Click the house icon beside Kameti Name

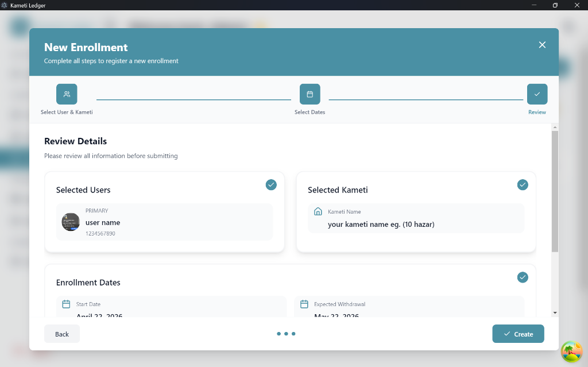(x=318, y=211)
